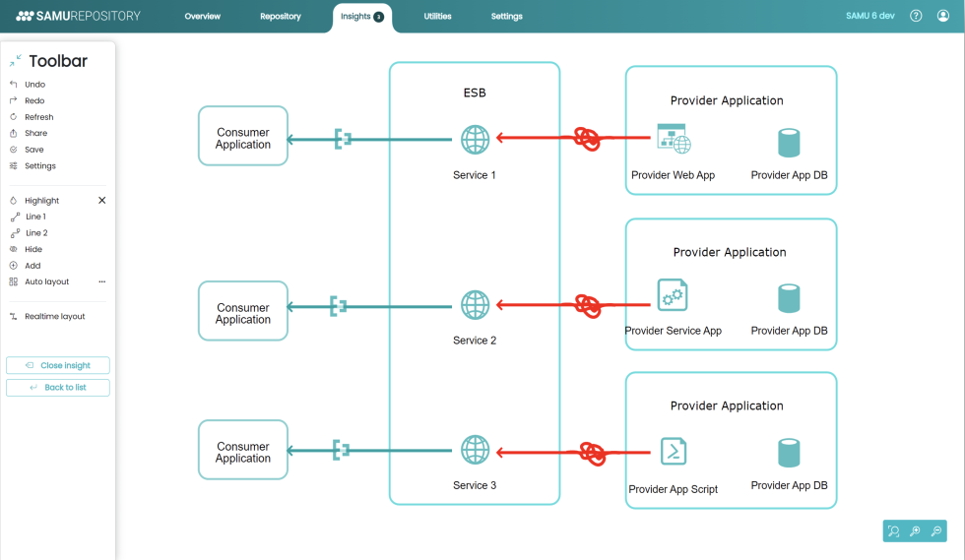Toggle Realtime layout in the toolbar

point(54,317)
